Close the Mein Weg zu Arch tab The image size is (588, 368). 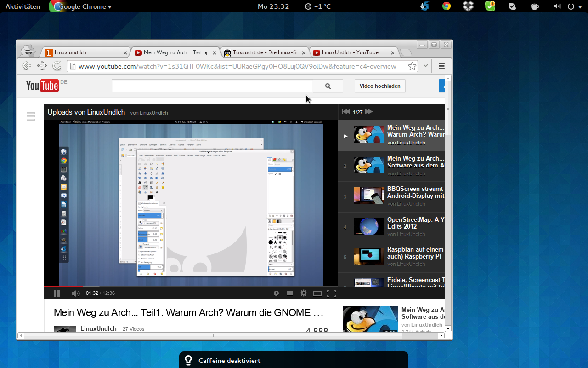[215, 53]
